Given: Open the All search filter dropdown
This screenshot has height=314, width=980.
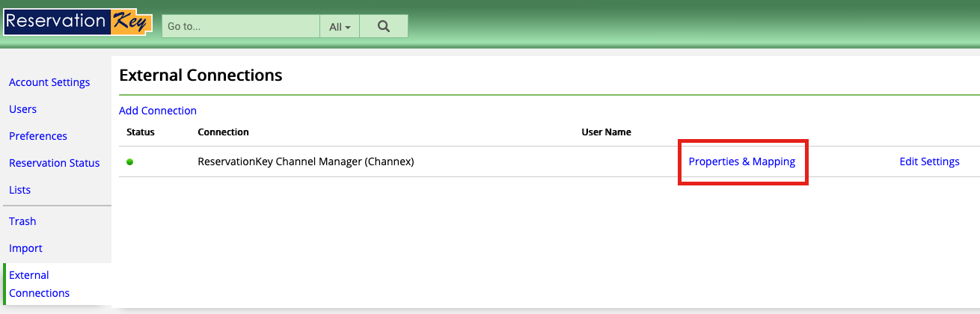Looking at the screenshot, I should pyautogui.click(x=340, y=26).
